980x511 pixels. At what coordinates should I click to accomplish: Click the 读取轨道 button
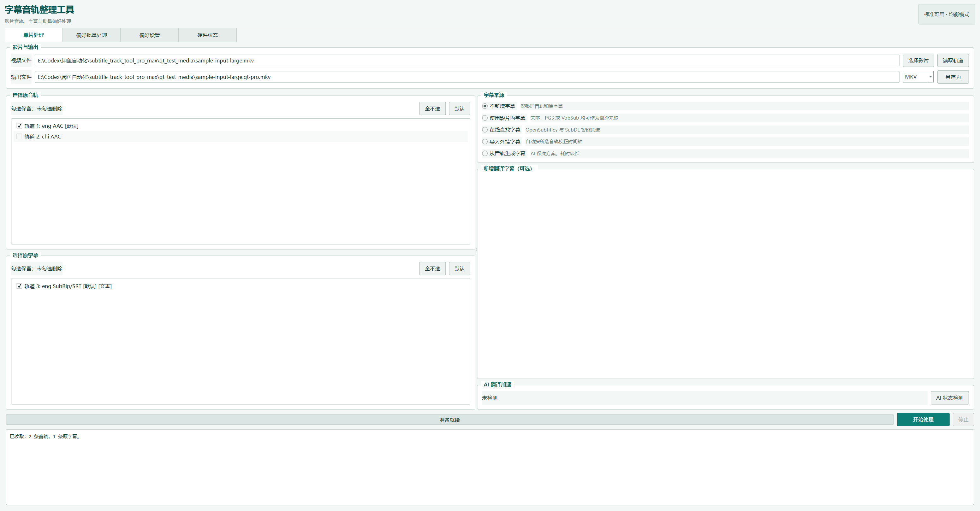click(x=953, y=61)
